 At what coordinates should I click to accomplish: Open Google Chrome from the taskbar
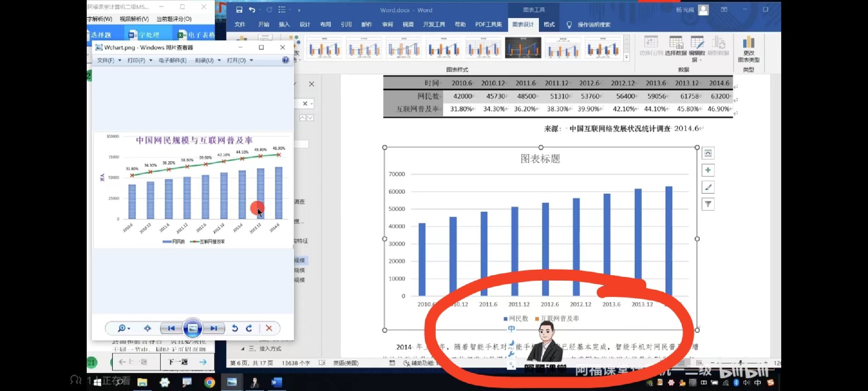point(209,382)
